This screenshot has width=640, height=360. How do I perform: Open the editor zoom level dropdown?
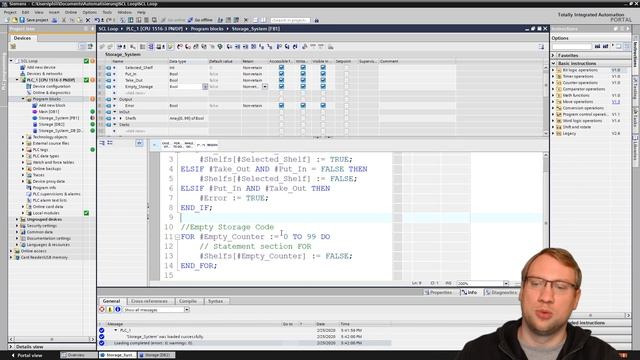pos(506,283)
